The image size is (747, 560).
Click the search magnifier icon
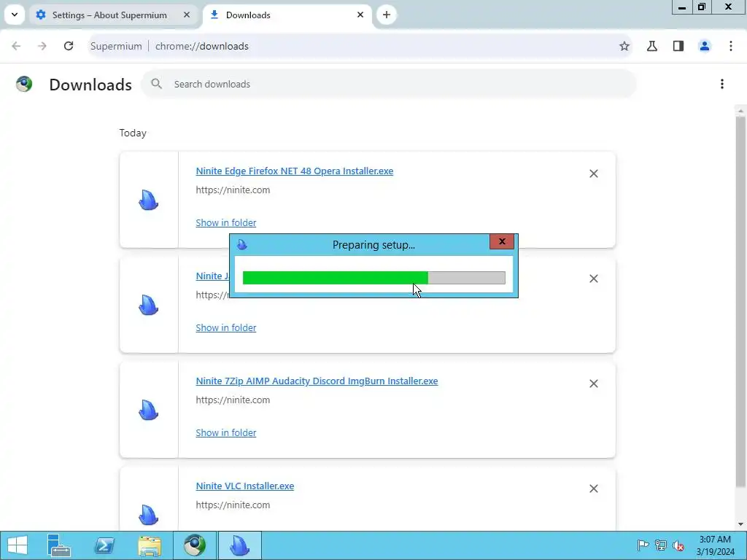click(x=156, y=85)
